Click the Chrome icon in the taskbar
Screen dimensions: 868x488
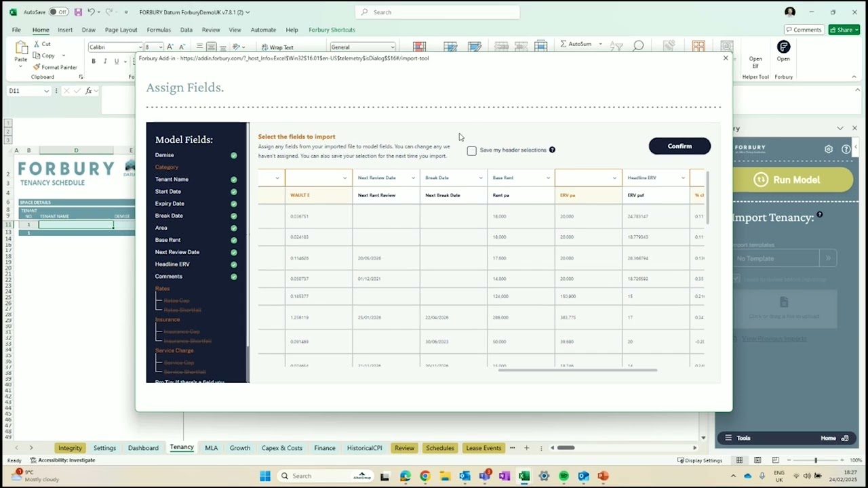click(x=425, y=476)
